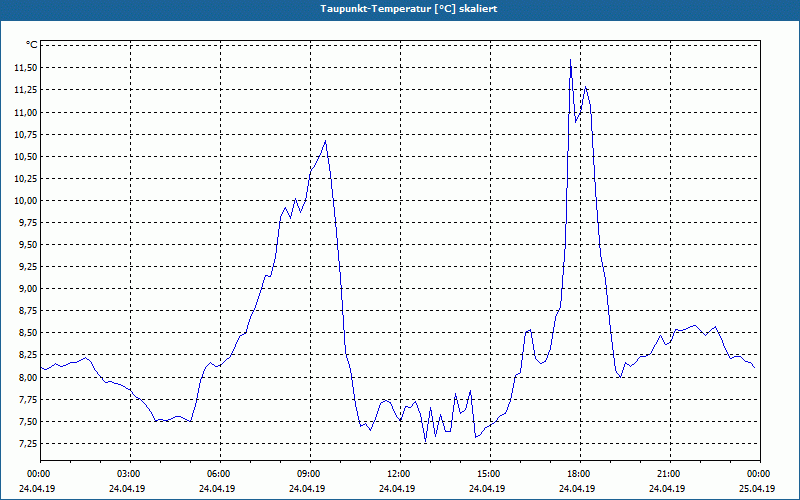Click the '°C' unit label on y-axis

tap(32, 45)
